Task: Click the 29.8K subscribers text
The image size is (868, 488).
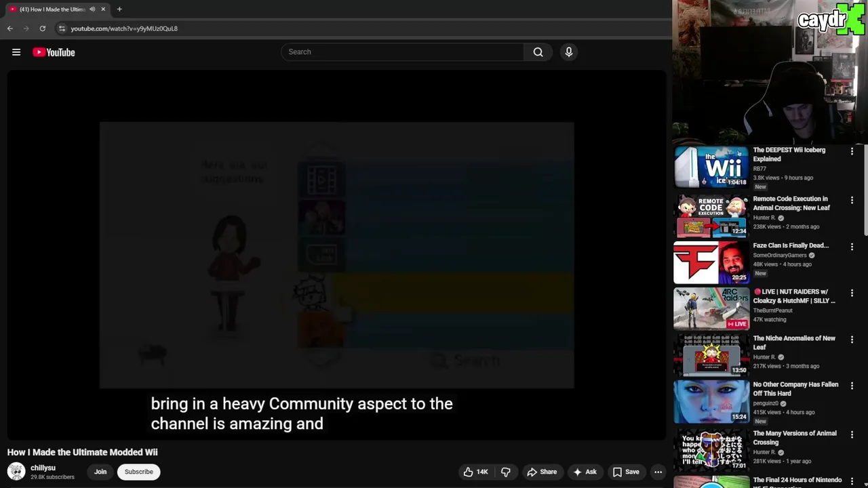Action: 52,477
